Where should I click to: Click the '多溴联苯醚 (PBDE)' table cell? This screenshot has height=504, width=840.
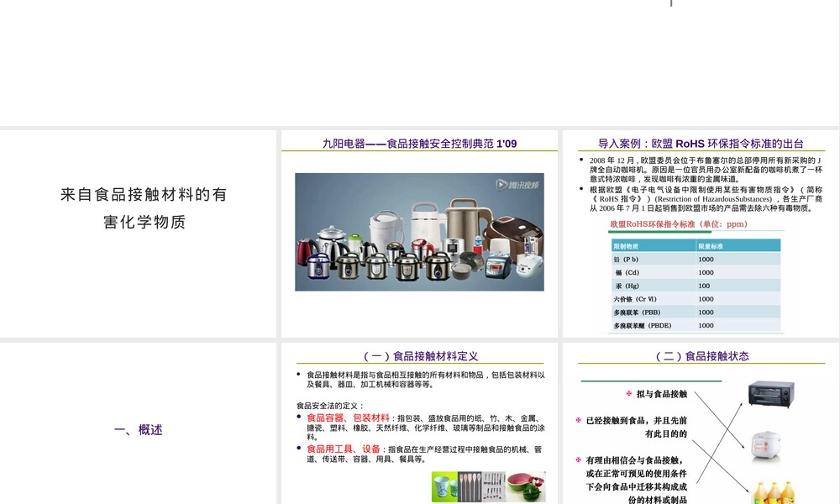coord(654,326)
